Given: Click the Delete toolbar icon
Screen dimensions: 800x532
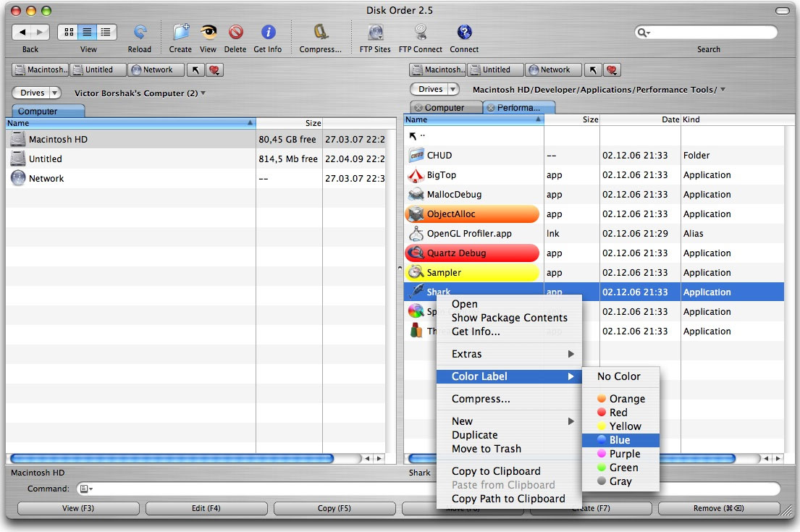Looking at the screenshot, I should [235, 32].
